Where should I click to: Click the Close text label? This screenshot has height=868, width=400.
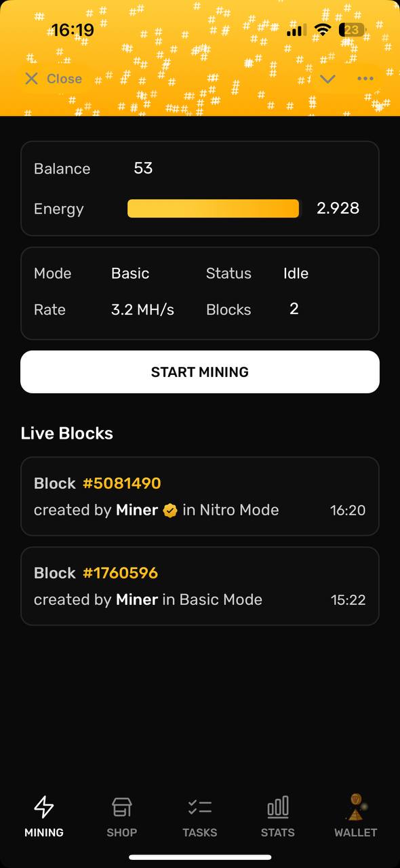64,79
